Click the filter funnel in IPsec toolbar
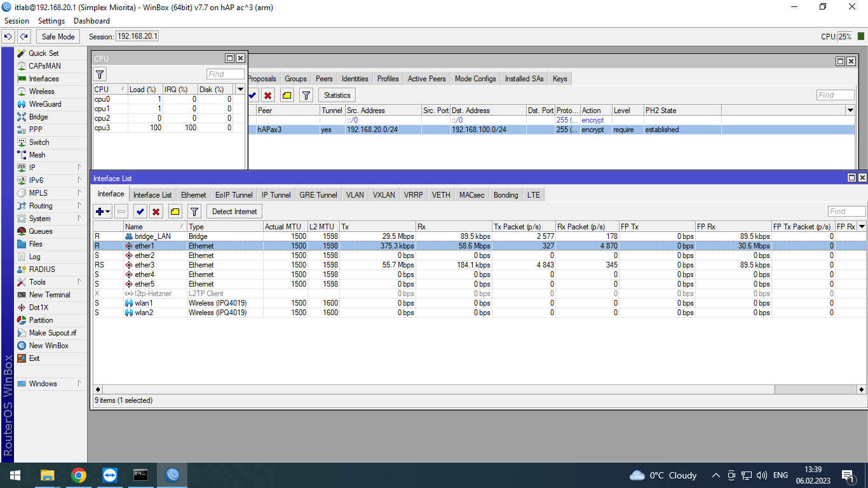The width and height of the screenshot is (868, 488). click(306, 95)
